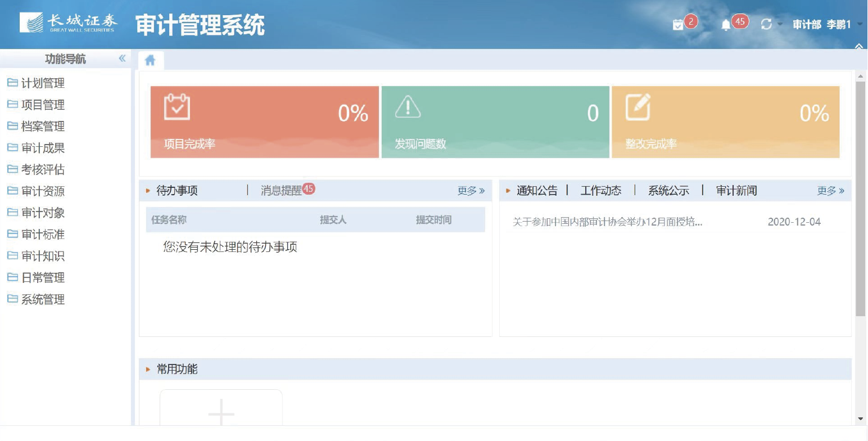Expand the 项目管理 folder

(43, 105)
